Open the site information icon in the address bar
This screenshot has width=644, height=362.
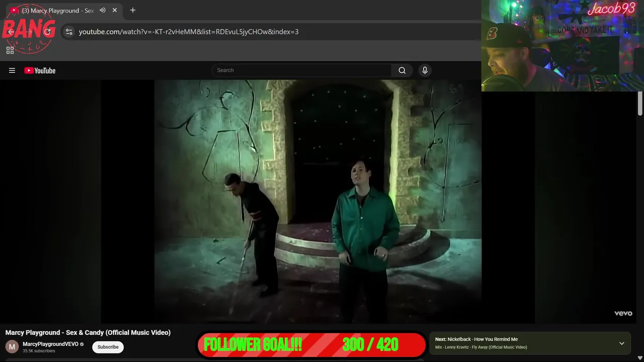point(69,32)
